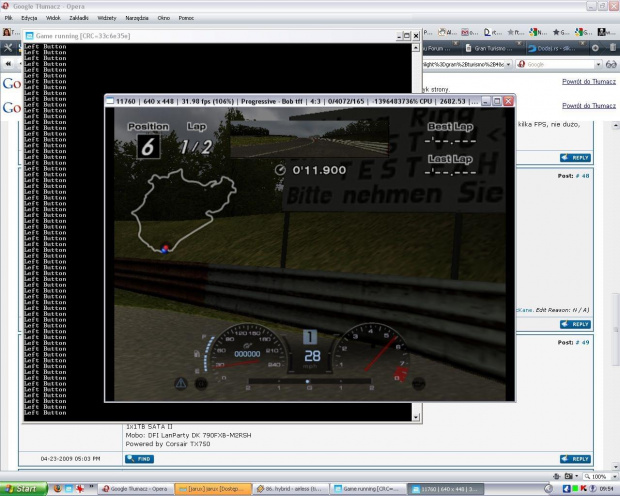Launch Firefox from quick launch
This screenshot has width=620, height=496.
pos(57,489)
